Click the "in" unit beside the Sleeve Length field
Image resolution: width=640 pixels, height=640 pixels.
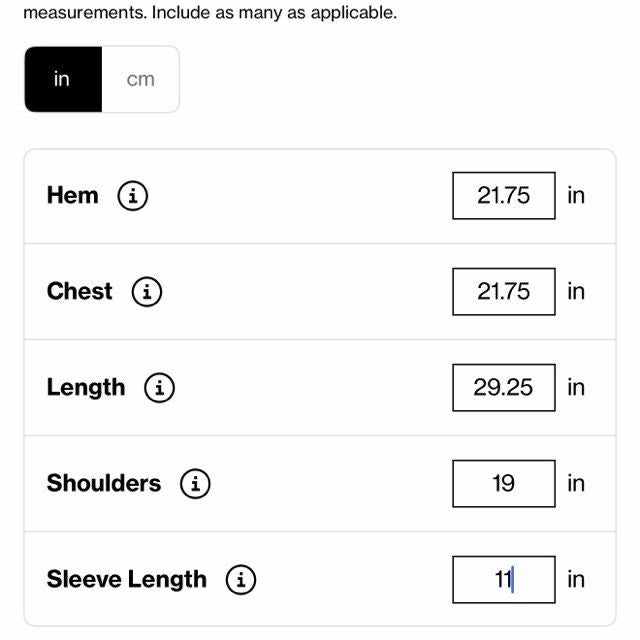[x=576, y=580]
